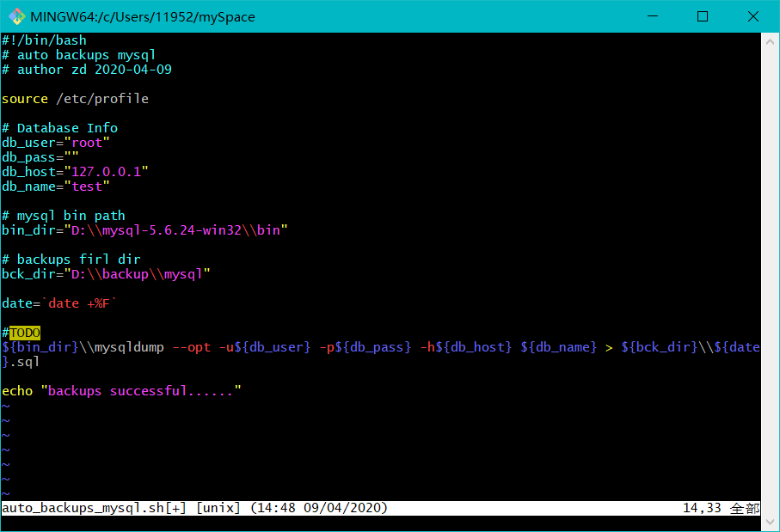
Task: Click the word mysqldump in the command
Action: (x=129, y=347)
